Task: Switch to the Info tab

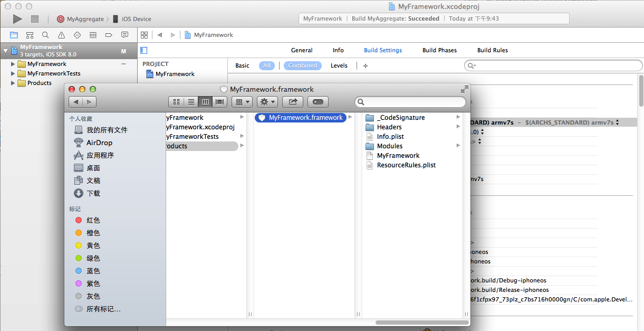Action: pyautogui.click(x=338, y=50)
